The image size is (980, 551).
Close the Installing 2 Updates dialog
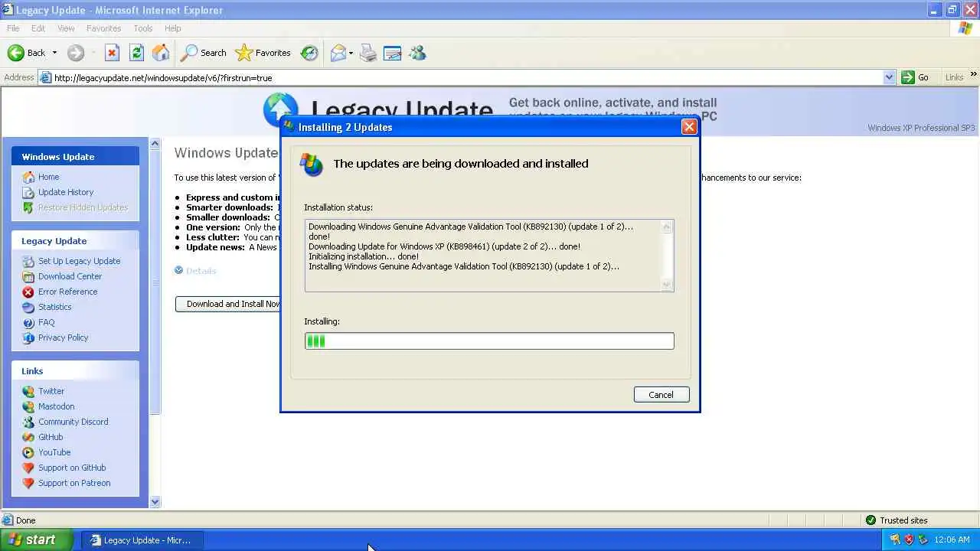[689, 127]
